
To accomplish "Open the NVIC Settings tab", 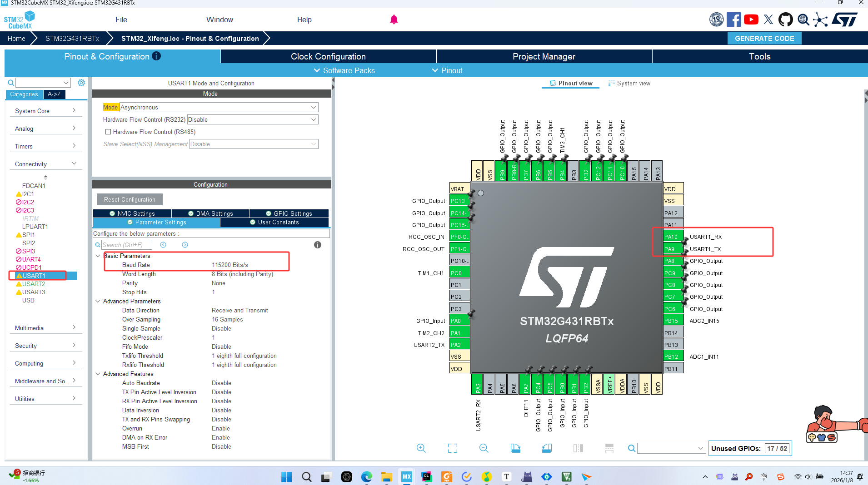I will (132, 213).
